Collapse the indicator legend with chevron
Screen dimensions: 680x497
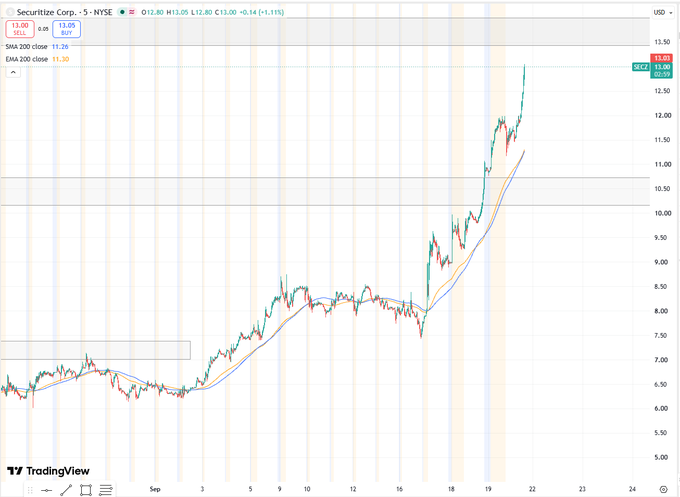(13, 72)
